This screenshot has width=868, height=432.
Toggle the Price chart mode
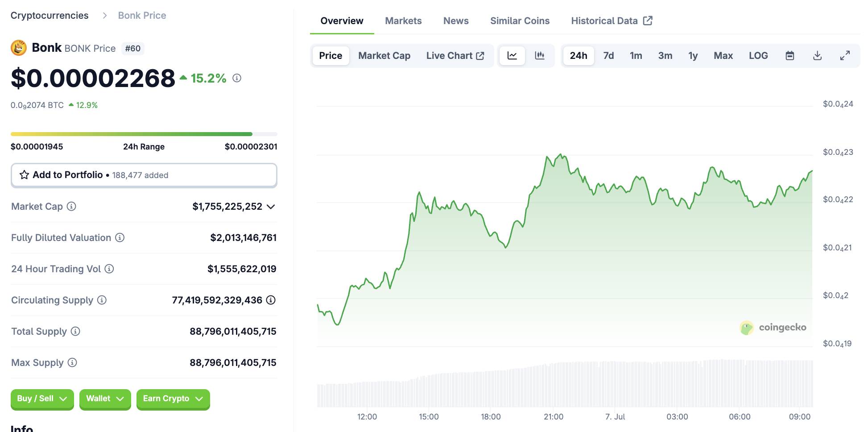click(x=331, y=56)
